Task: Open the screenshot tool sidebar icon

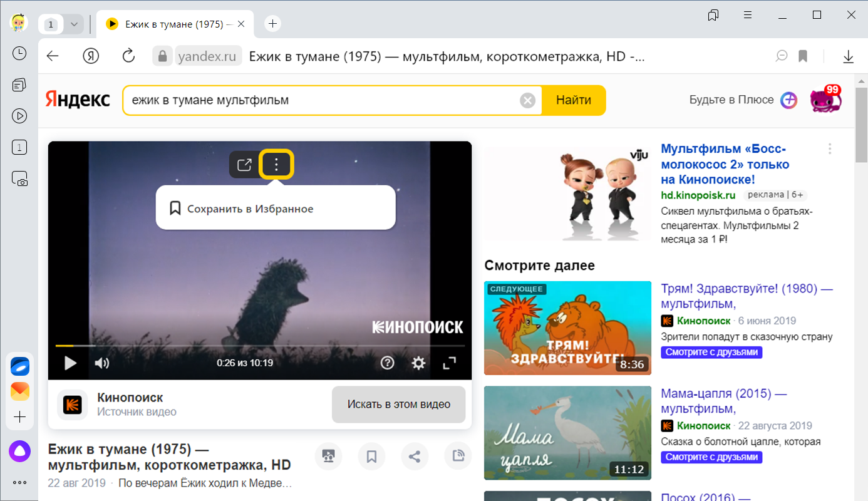Action: coord(19,179)
